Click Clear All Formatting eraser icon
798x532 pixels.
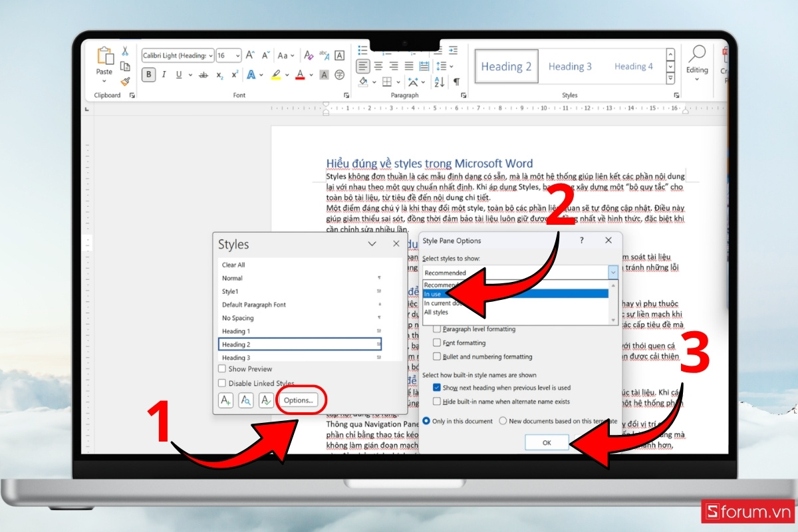pos(309,55)
